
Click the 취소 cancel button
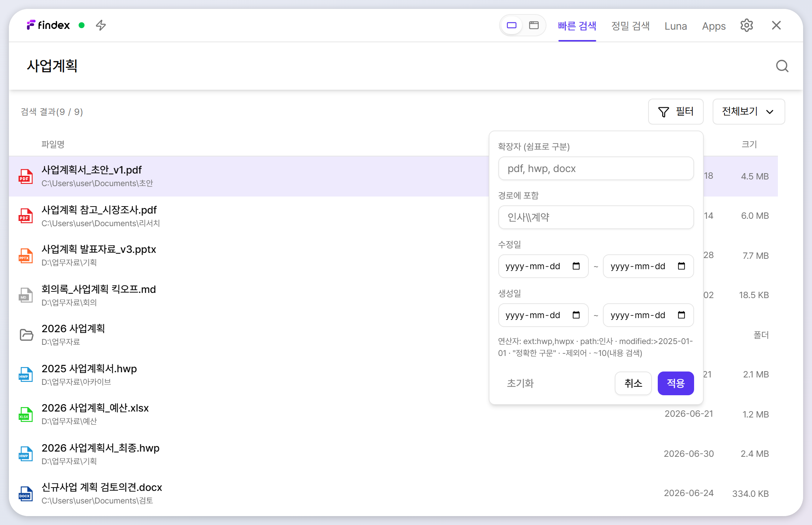633,383
